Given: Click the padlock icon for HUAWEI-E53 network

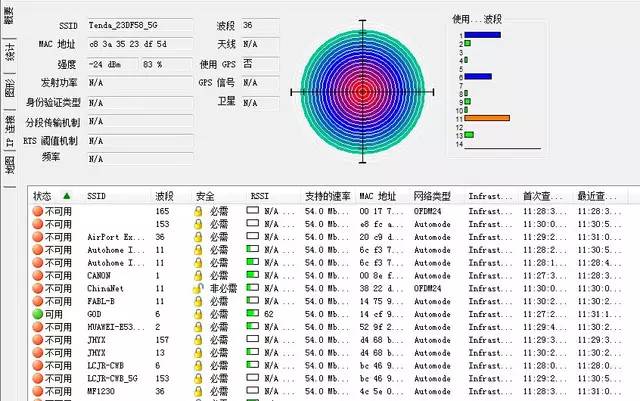Looking at the screenshot, I should pos(199,326).
